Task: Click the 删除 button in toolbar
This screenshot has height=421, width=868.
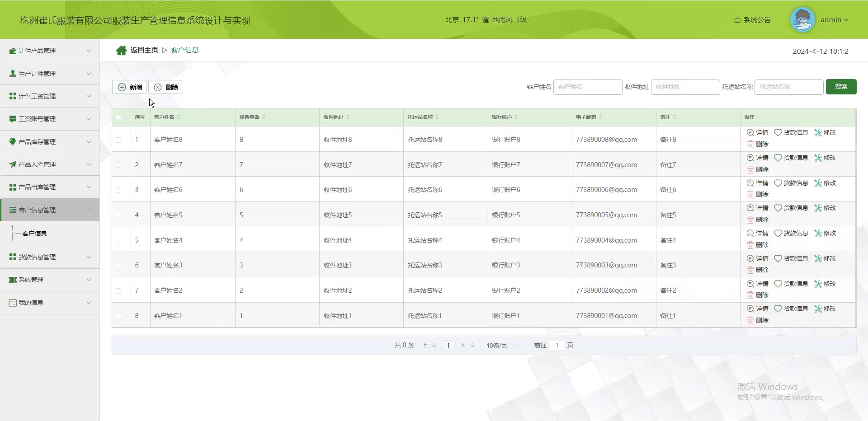Action: (165, 87)
